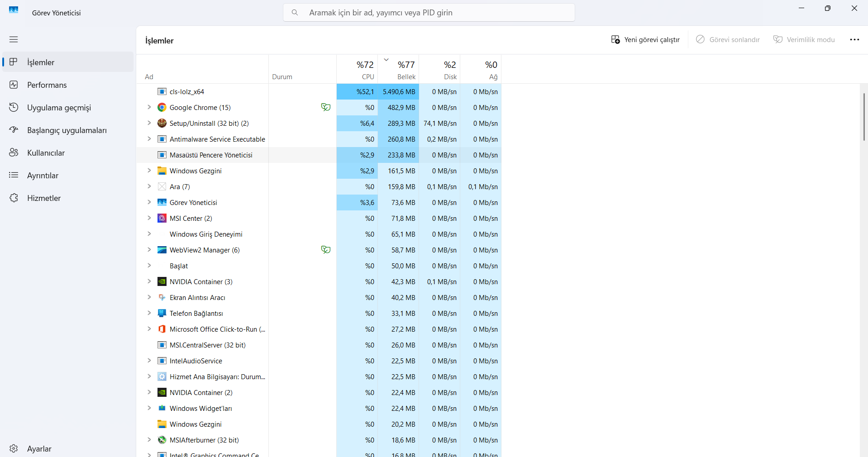This screenshot has height=457, width=868.
Task: Click the Microsoft Office Click-to-Run icon
Action: (x=162, y=329)
